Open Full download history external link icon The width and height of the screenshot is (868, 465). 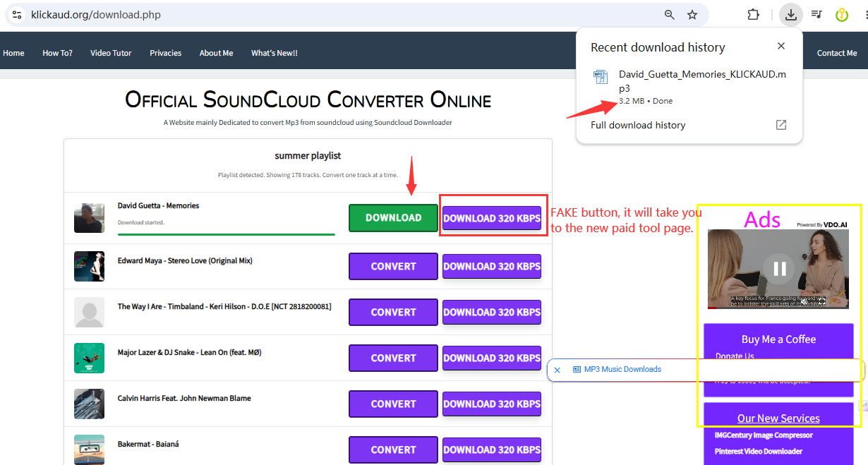click(x=781, y=125)
